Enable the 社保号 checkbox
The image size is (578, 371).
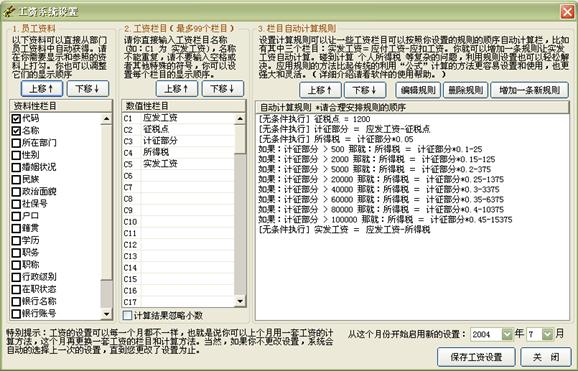pos(16,204)
